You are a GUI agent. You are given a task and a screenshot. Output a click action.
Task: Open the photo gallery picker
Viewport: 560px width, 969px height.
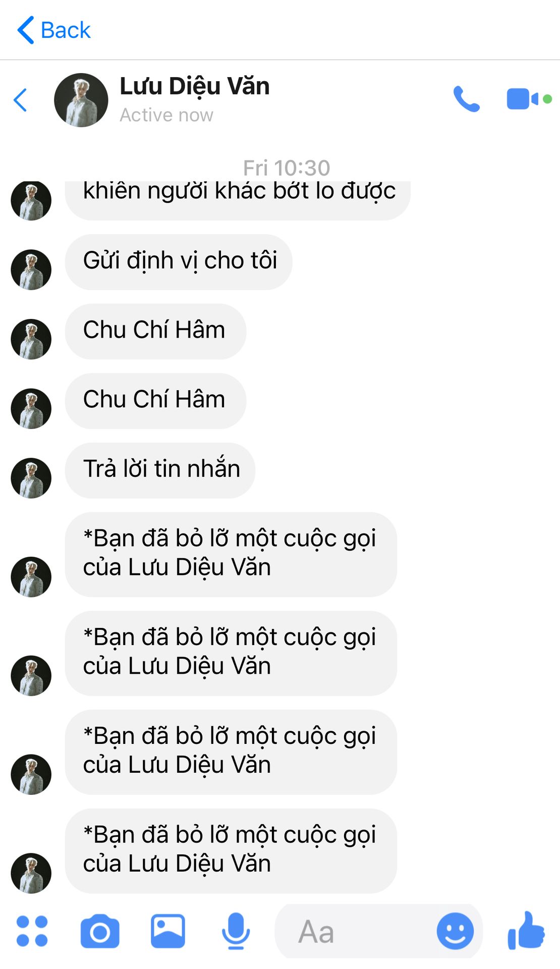click(168, 931)
